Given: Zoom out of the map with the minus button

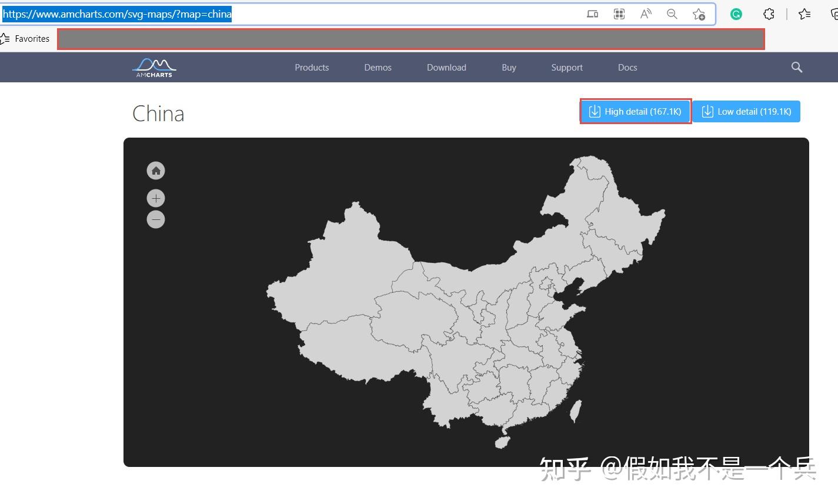Looking at the screenshot, I should point(156,219).
